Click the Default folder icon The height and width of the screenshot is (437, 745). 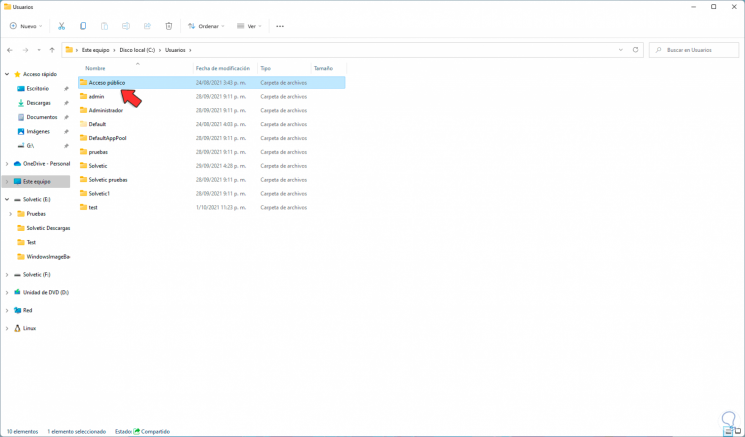pos(84,124)
